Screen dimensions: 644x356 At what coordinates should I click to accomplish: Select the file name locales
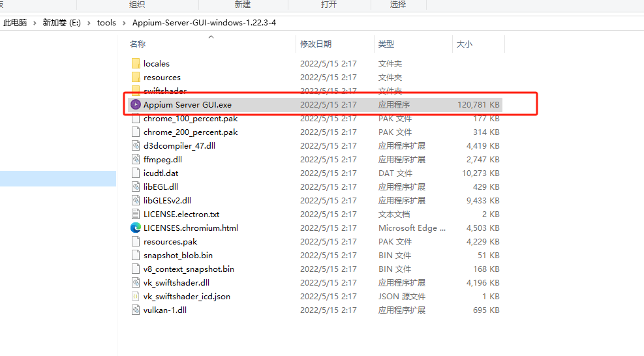[x=157, y=64]
